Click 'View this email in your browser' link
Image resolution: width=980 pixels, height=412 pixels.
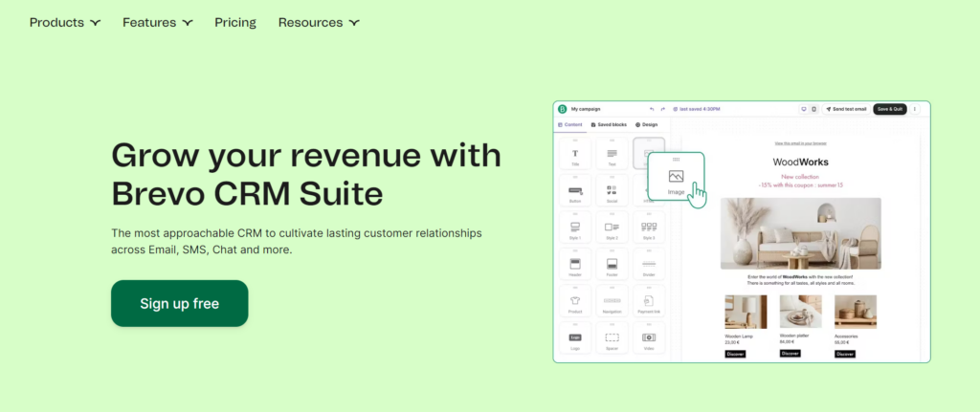tap(801, 143)
